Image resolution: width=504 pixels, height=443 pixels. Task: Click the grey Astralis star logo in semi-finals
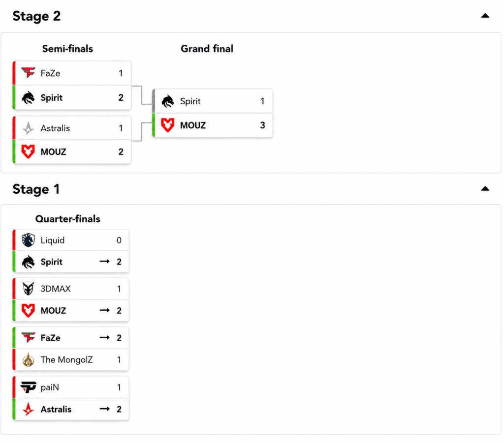point(28,128)
